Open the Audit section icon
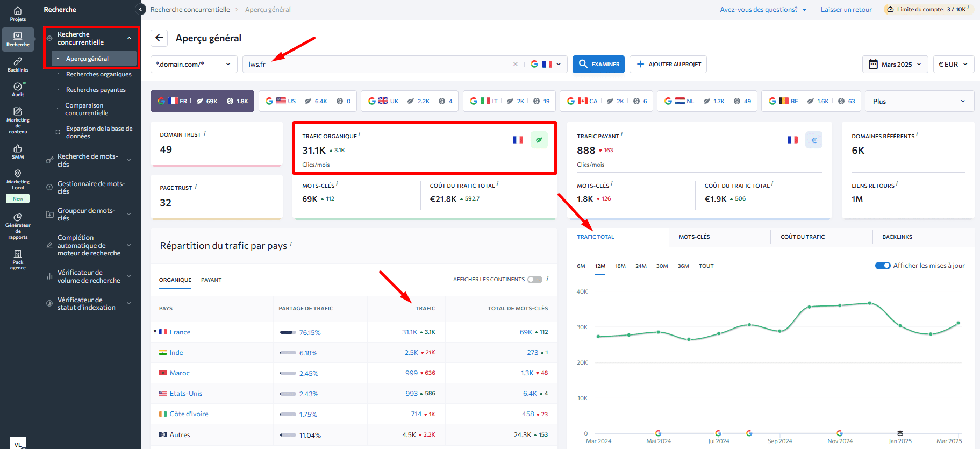 (x=18, y=89)
